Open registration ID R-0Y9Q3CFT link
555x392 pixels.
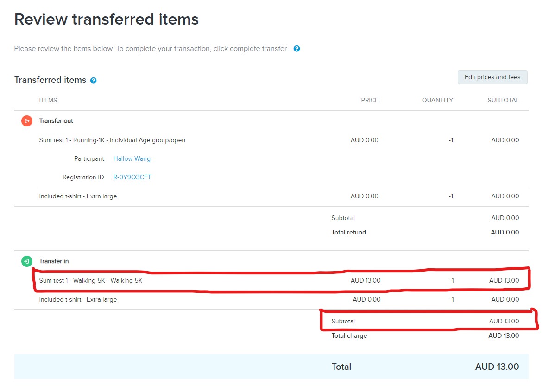click(x=132, y=177)
